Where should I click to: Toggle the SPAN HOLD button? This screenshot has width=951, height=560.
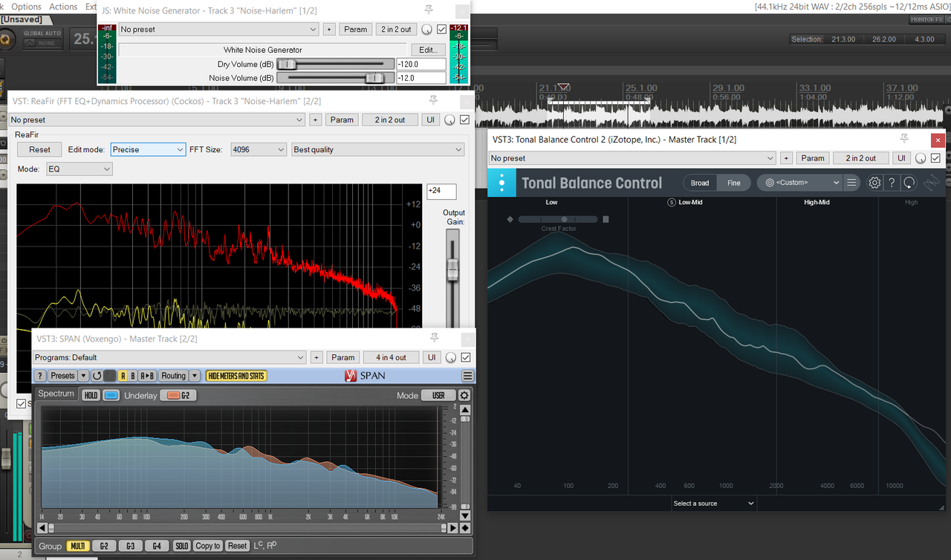point(91,395)
